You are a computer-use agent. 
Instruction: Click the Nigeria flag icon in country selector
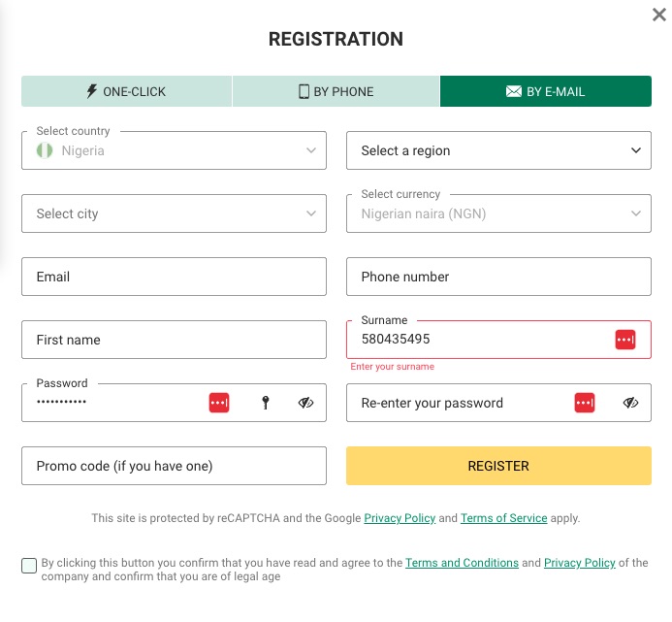45,150
